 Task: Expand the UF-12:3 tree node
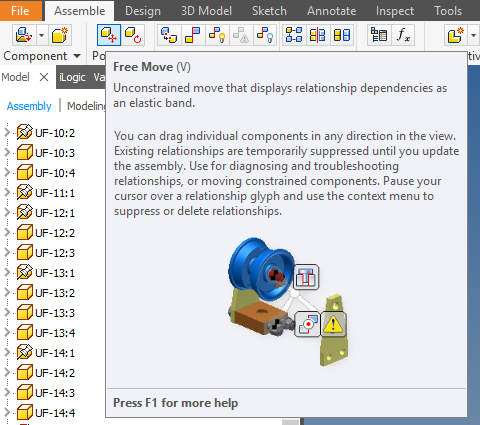(x=7, y=252)
